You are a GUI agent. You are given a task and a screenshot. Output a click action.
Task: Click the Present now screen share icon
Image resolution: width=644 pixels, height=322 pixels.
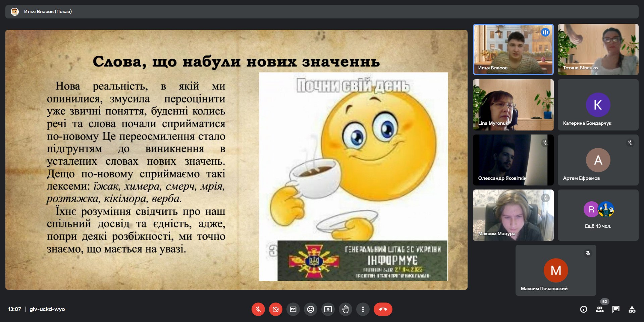pos(328,309)
